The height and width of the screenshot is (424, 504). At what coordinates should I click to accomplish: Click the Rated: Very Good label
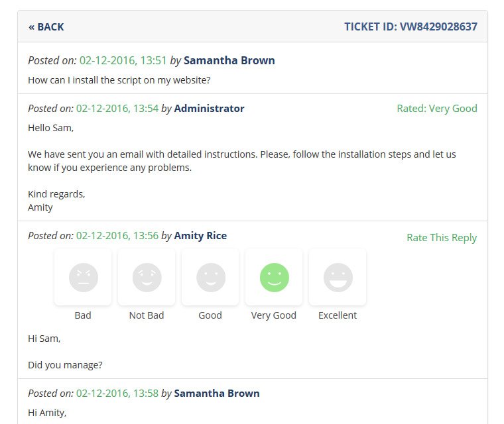437,109
